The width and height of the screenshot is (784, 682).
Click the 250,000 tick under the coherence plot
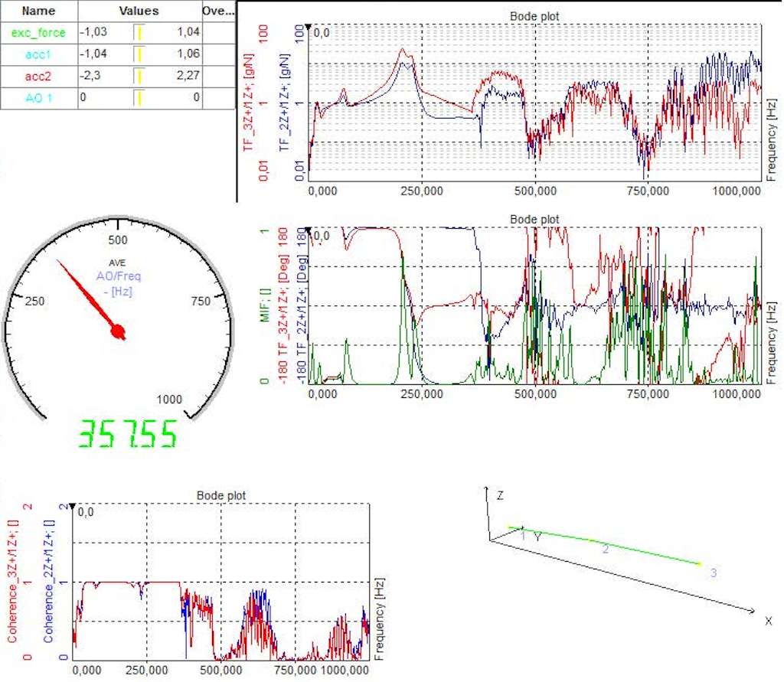pos(146,670)
